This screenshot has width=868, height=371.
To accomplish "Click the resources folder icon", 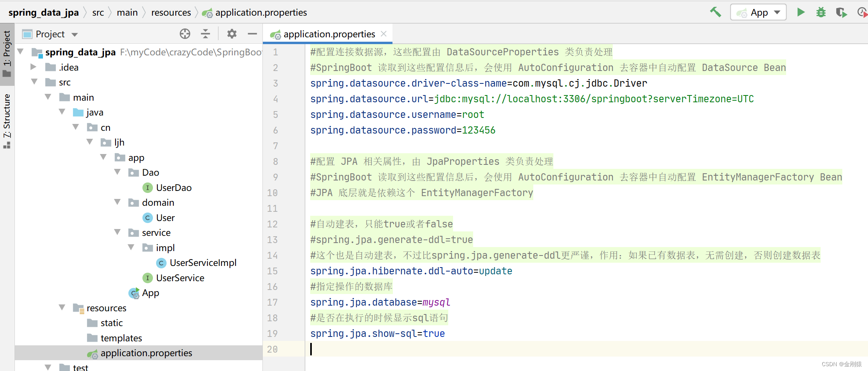I will pos(79,308).
